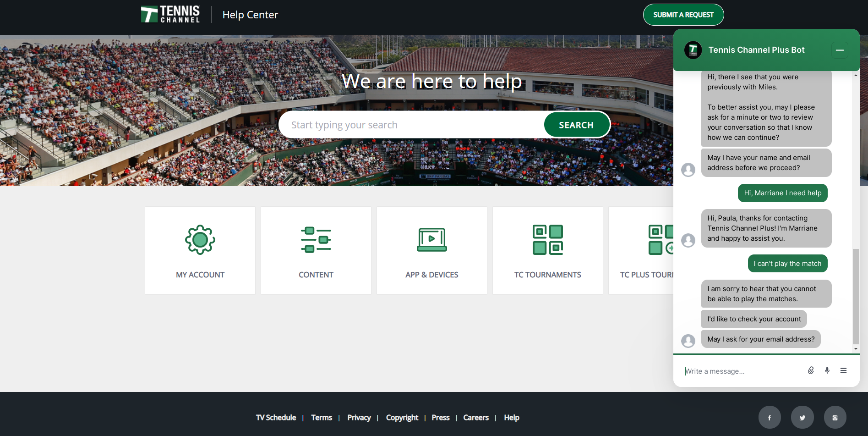
Task: Click the 'I'd like to check your account' message
Action: [754, 319]
